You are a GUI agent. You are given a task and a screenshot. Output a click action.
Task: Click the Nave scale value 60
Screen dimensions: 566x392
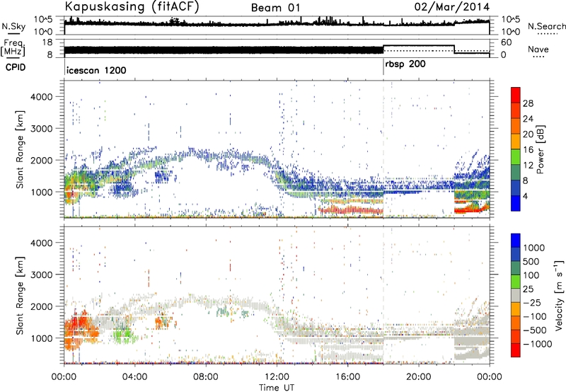click(507, 42)
